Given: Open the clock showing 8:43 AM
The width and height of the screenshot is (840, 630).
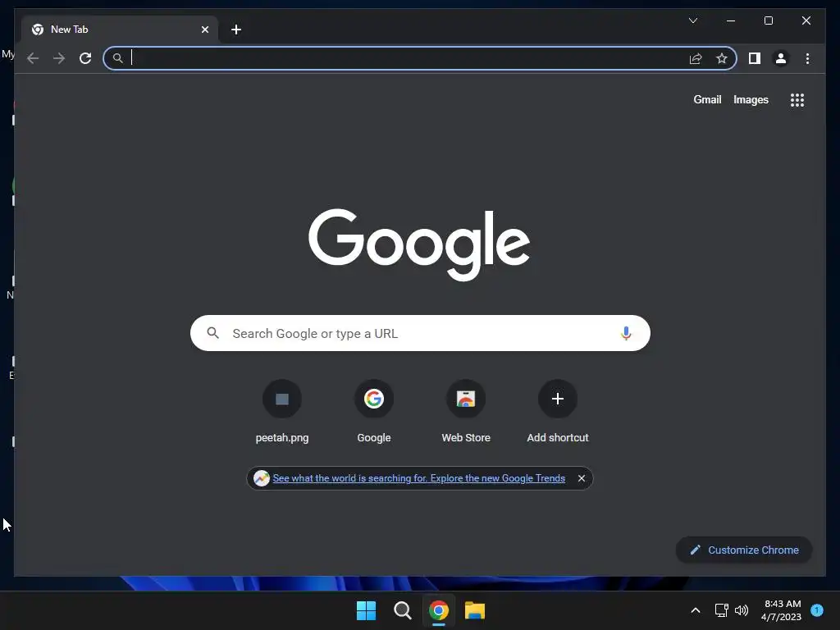Looking at the screenshot, I should [782, 610].
